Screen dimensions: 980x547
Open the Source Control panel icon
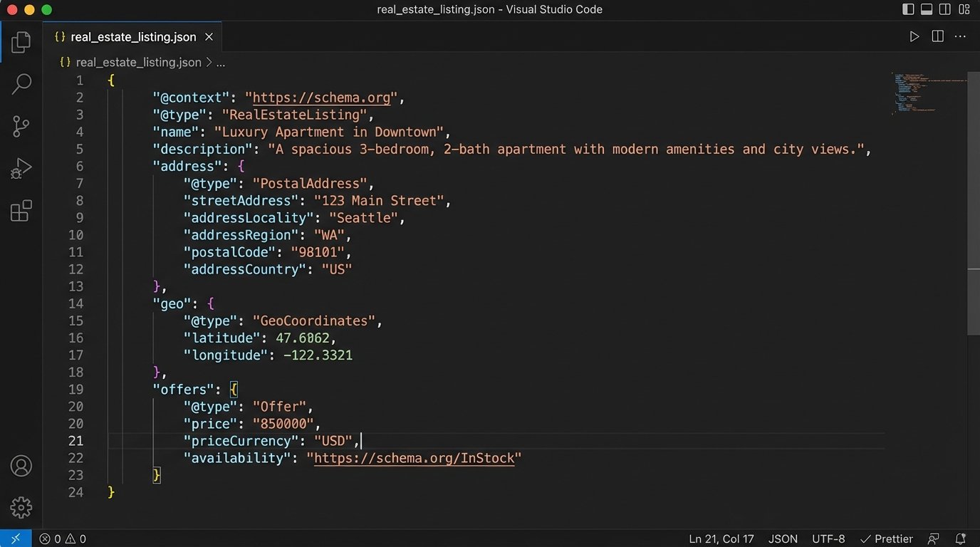21,126
